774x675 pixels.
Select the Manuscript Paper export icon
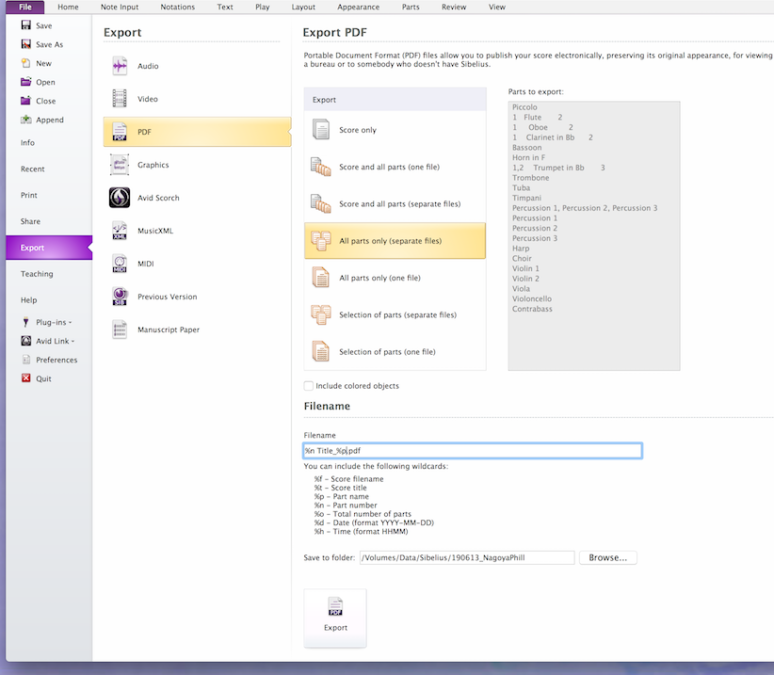119,329
